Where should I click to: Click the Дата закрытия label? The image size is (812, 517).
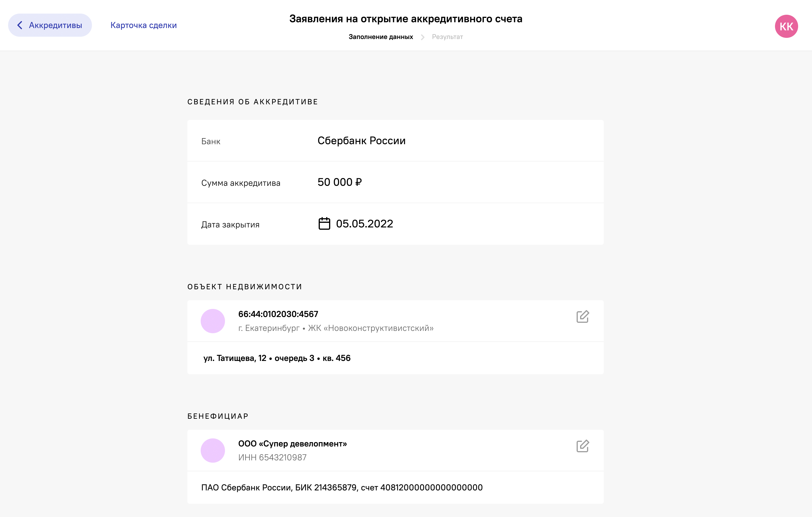pos(230,225)
